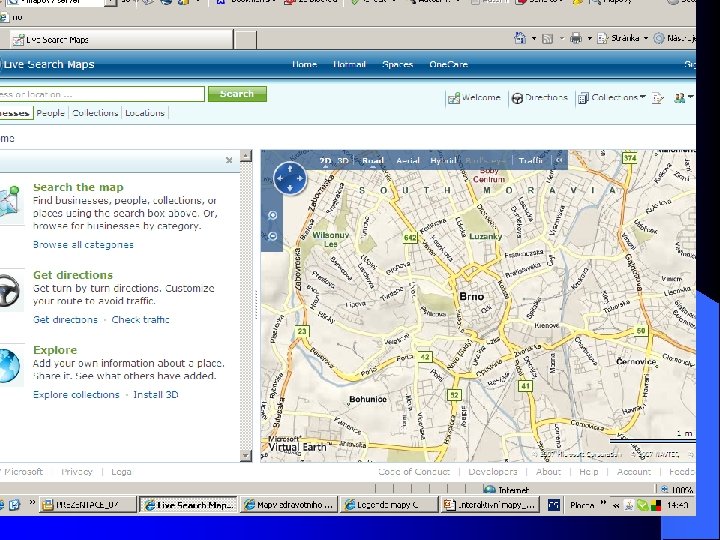Open the dropdown arrow beside the feeds icon
Image resolution: width=720 pixels, height=540 pixels.
tap(562, 39)
